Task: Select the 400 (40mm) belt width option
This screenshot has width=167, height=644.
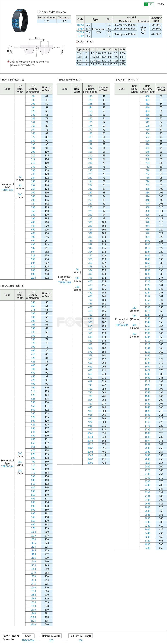Action: [x=134, y=335]
